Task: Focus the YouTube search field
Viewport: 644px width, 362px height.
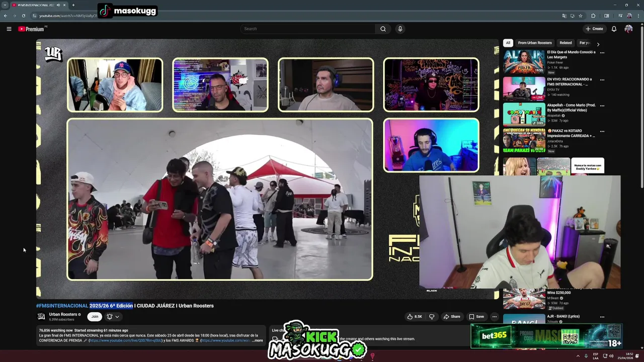Action: tap(308, 29)
